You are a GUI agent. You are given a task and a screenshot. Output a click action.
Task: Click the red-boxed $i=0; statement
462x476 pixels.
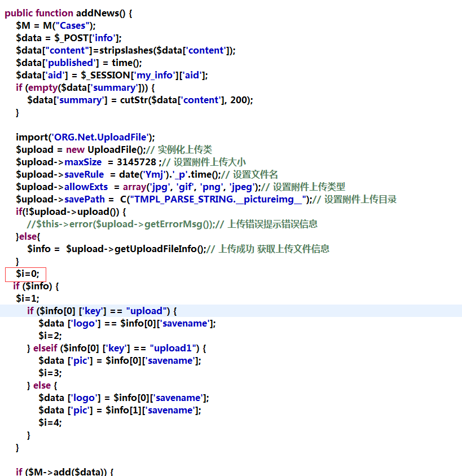pyautogui.click(x=28, y=274)
